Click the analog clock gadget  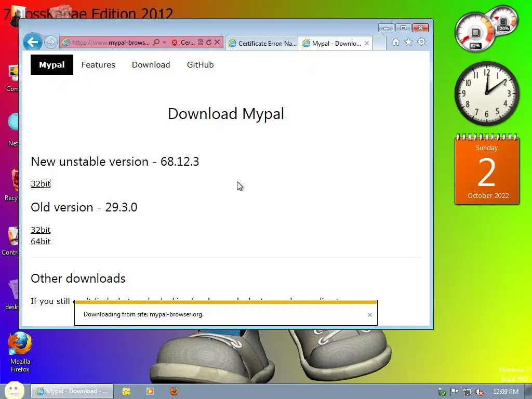coord(487,94)
